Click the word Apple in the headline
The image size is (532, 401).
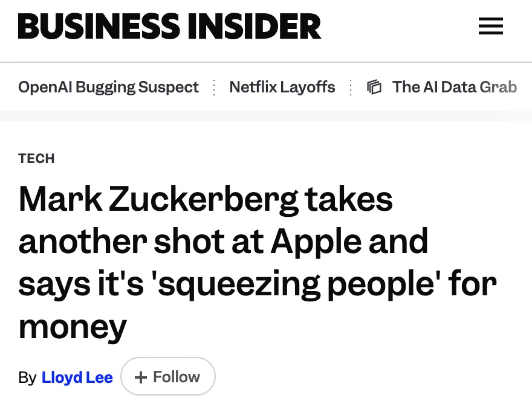[x=316, y=242]
